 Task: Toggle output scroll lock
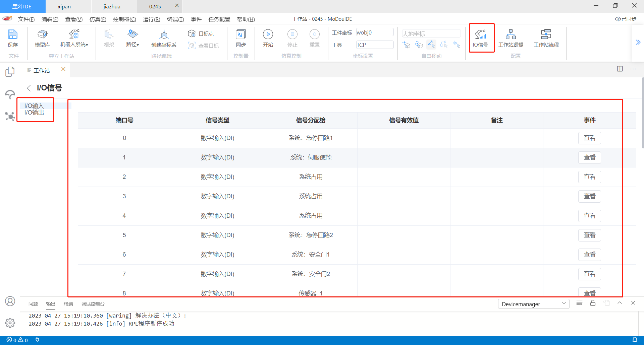click(593, 303)
